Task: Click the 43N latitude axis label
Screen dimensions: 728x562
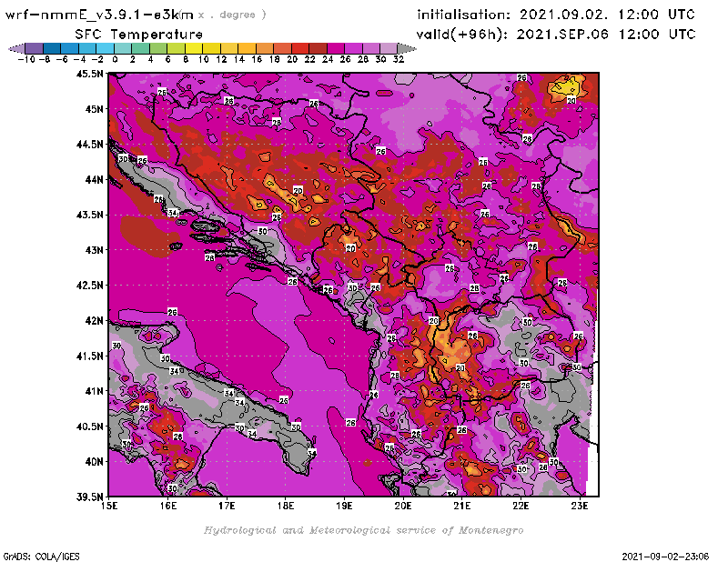Action: coord(94,250)
